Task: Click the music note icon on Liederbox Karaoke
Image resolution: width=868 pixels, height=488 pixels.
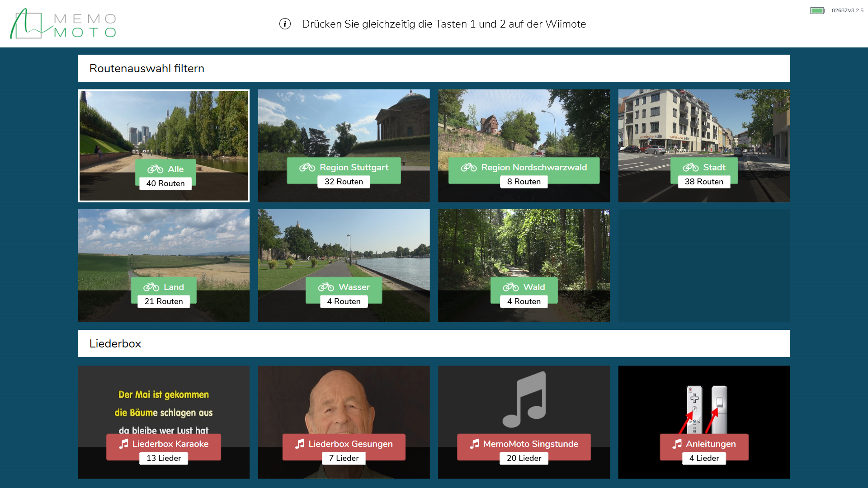Action: [x=123, y=444]
